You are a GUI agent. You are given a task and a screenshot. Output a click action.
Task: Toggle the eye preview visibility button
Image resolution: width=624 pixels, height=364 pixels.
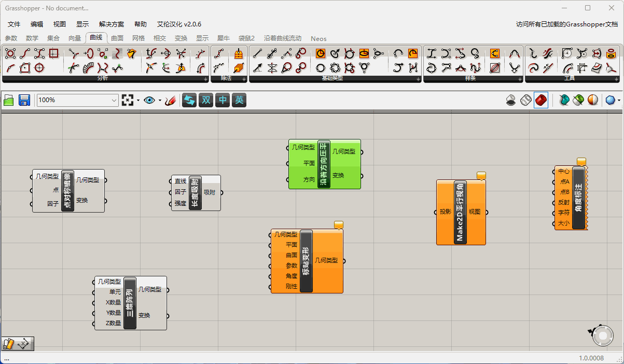[149, 100]
